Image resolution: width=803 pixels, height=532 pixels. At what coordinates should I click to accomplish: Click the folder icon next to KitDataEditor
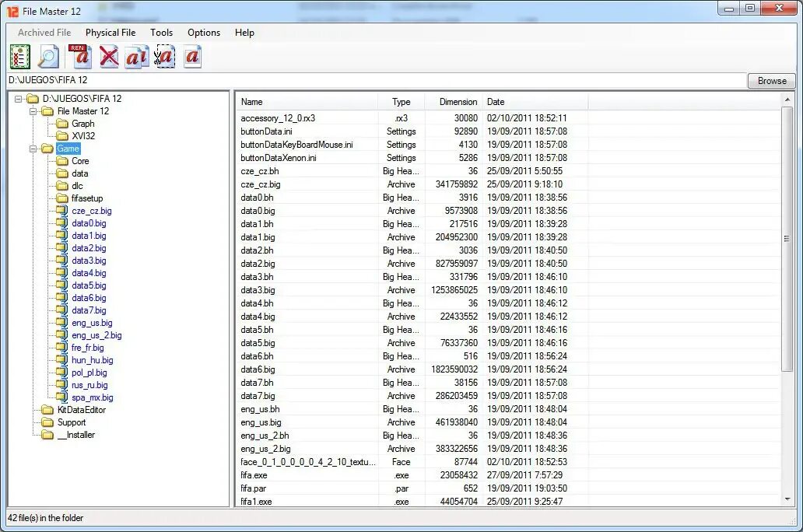pyautogui.click(x=47, y=410)
